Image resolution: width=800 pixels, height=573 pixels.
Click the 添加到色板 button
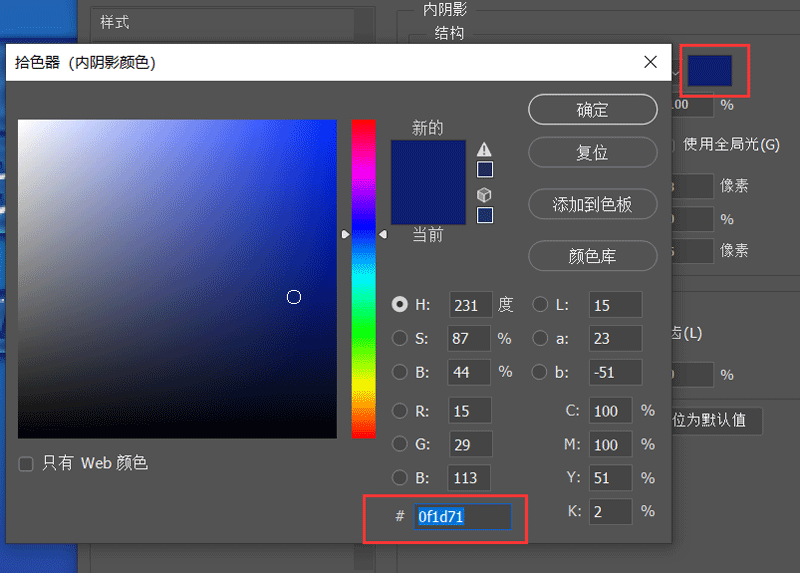(592, 204)
